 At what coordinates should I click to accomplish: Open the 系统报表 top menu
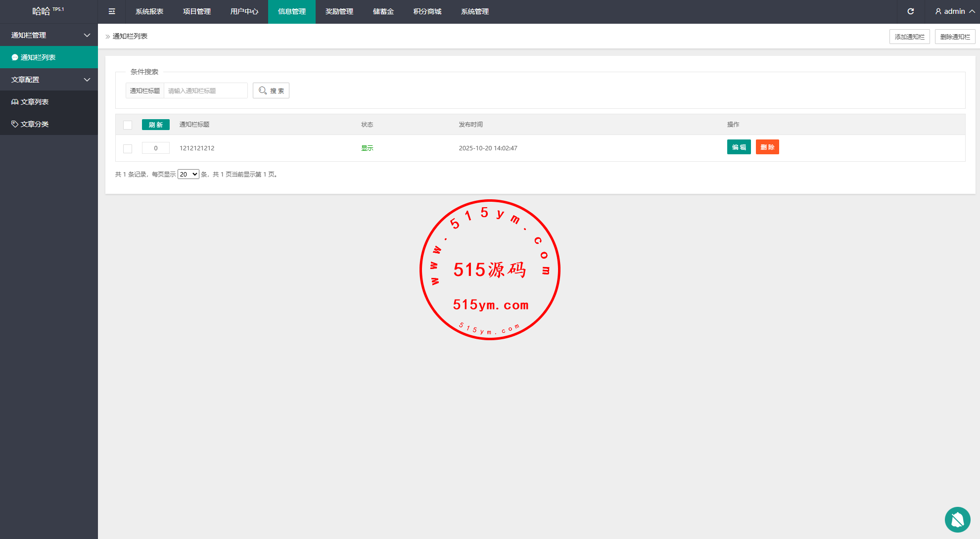[x=149, y=11]
